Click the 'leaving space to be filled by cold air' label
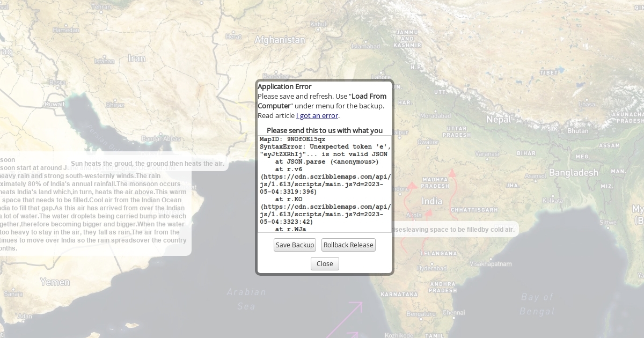The image size is (644, 338). click(x=456, y=230)
